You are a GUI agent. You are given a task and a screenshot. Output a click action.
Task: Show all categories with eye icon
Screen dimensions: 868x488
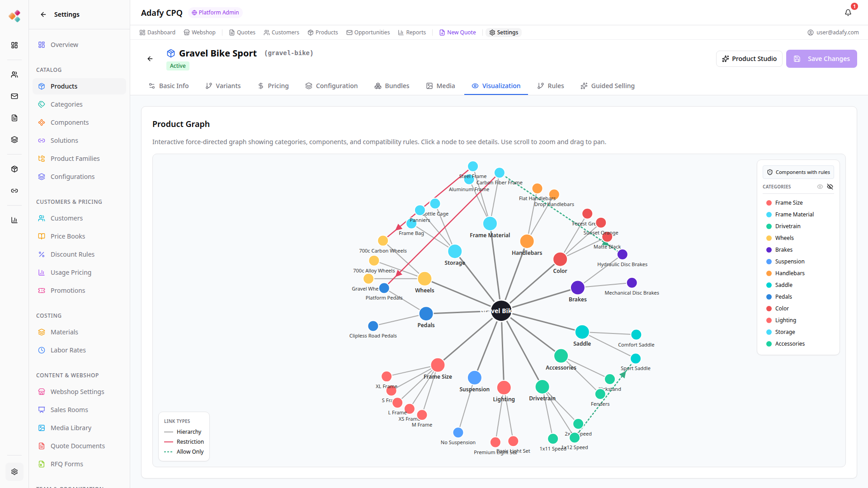tap(820, 187)
